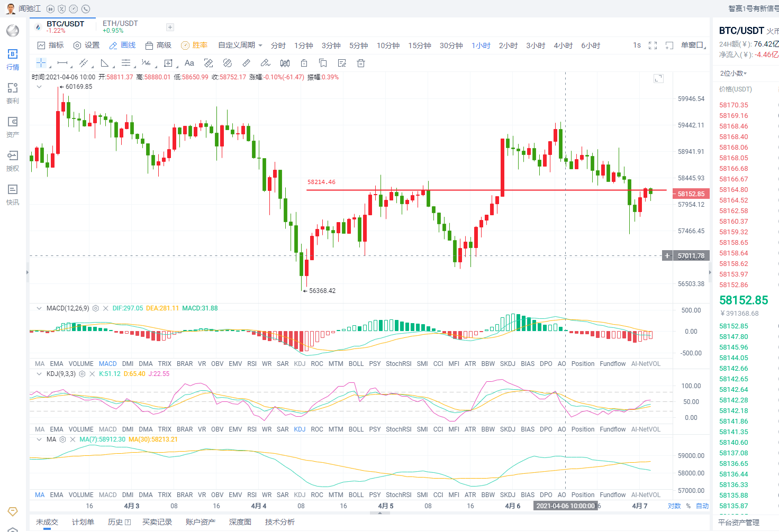Open 快讯 news flash section in sidebar
This screenshot has height=532, width=779.
click(x=13, y=195)
